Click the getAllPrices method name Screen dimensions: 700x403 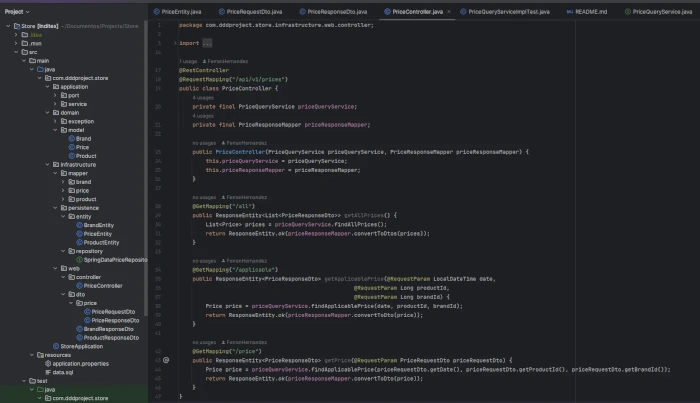364,215
